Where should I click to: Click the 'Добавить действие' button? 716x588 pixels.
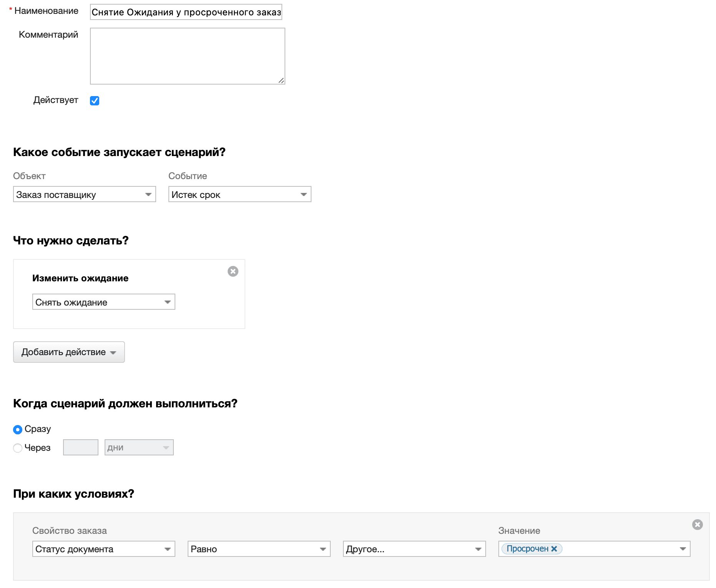[69, 352]
